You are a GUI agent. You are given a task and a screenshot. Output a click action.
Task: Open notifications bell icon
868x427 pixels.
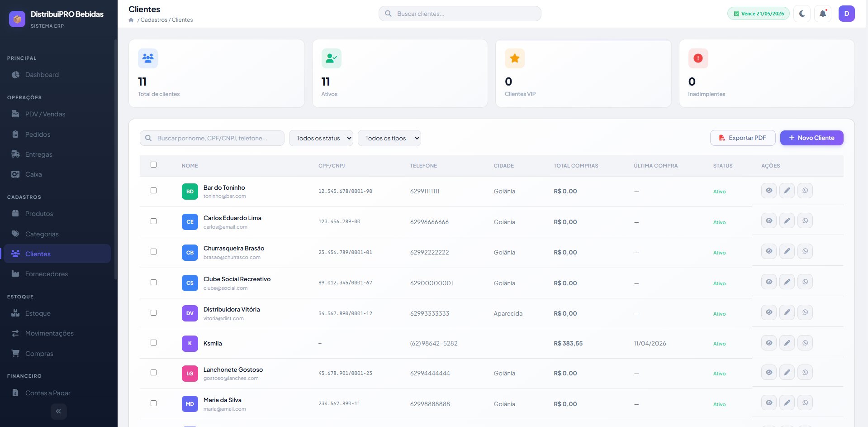pos(823,14)
